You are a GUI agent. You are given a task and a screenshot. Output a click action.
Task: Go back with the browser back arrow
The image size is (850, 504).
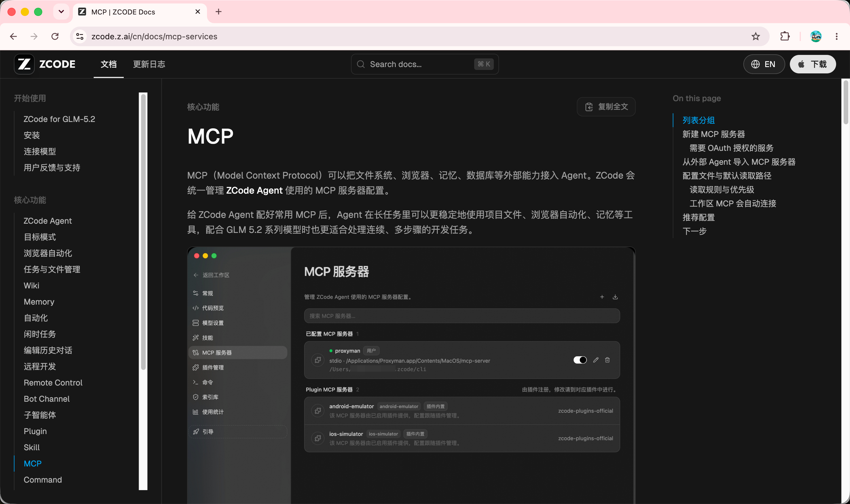tap(14, 36)
